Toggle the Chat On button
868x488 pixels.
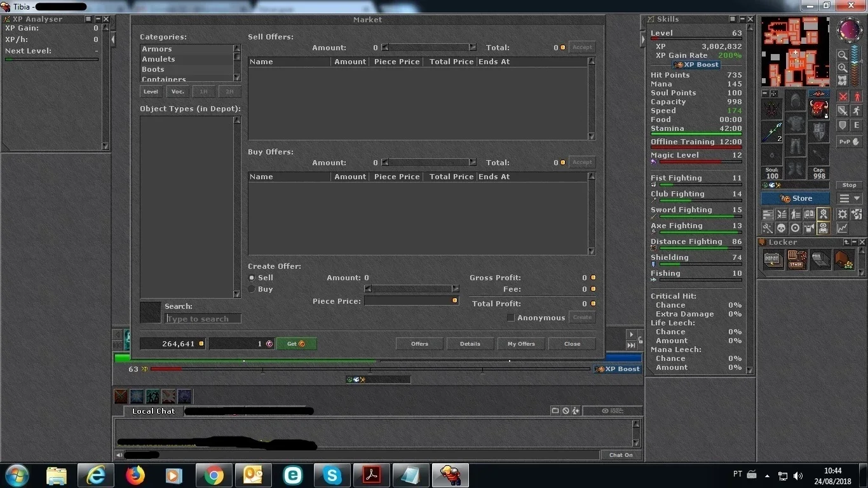click(x=621, y=455)
